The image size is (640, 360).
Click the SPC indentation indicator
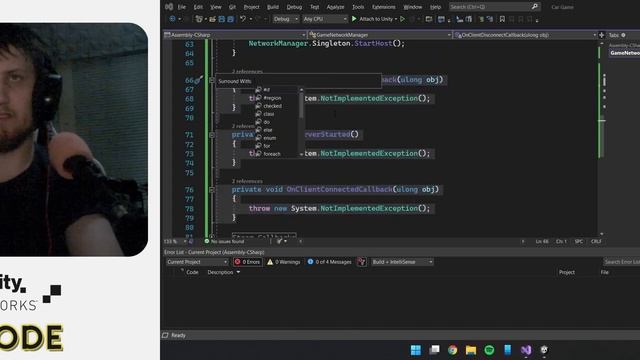click(578, 242)
